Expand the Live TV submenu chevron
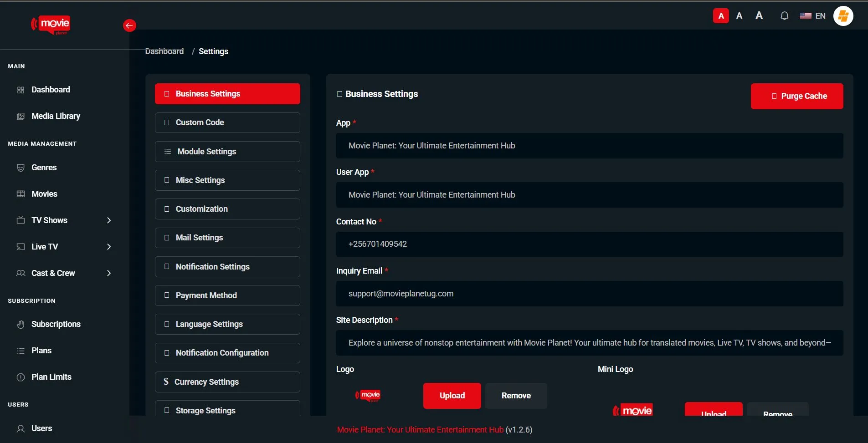Image resolution: width=868 pixels, height=443 pixels. pos(108,247)
